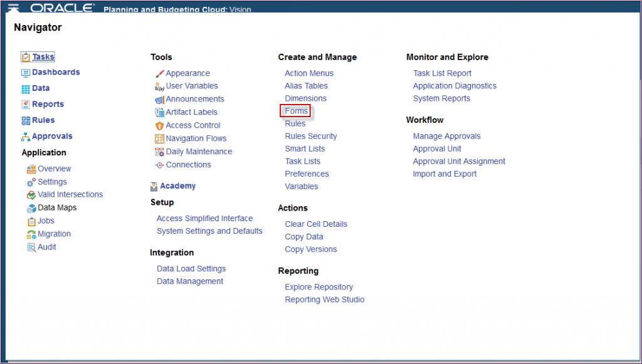The height and width of the screenshot is (364, 642).
Task: Click the Tasks clipboard icon
Action: click(x=26, y=57)
